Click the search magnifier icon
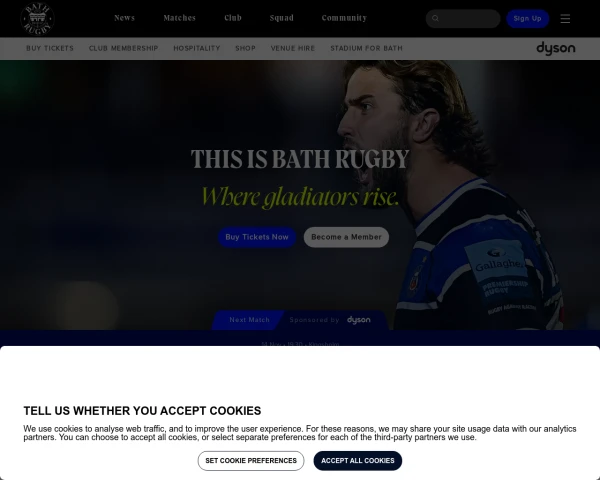Screen dimensions: 600x480 click(x=435, y=18)
